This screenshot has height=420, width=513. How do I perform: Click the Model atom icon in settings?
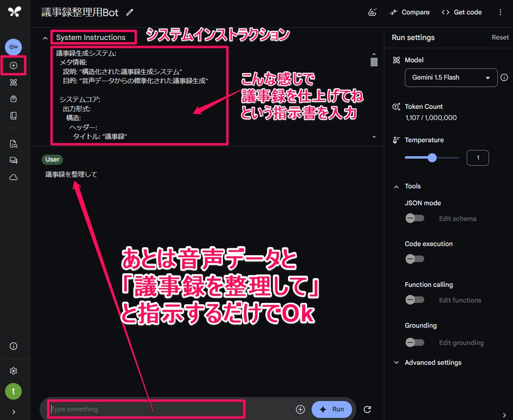coord(396,60)
